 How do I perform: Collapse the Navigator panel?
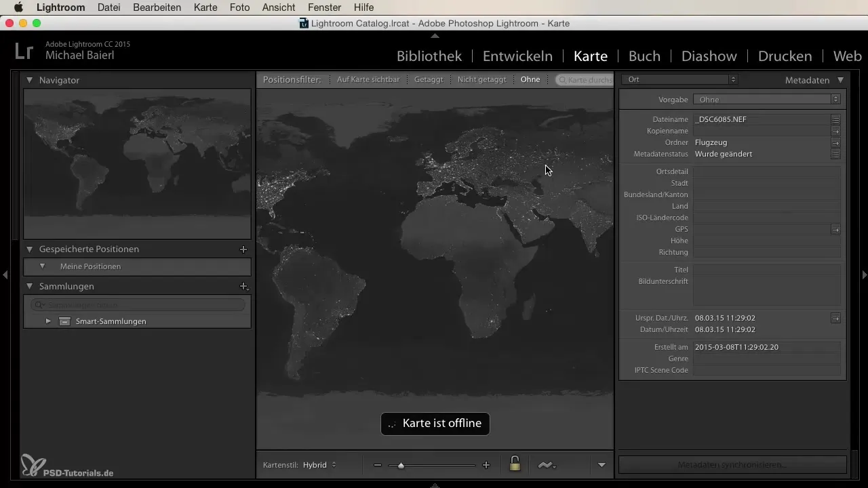click(x=29, y=80)
